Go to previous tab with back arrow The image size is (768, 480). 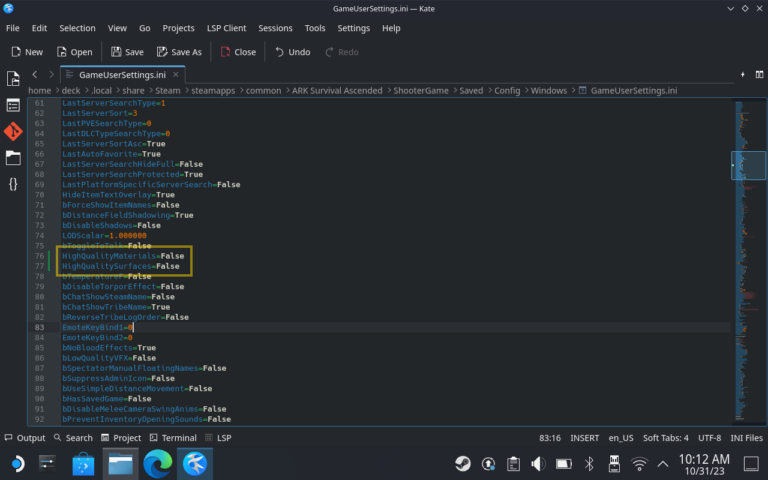click(x=36, y=74)
